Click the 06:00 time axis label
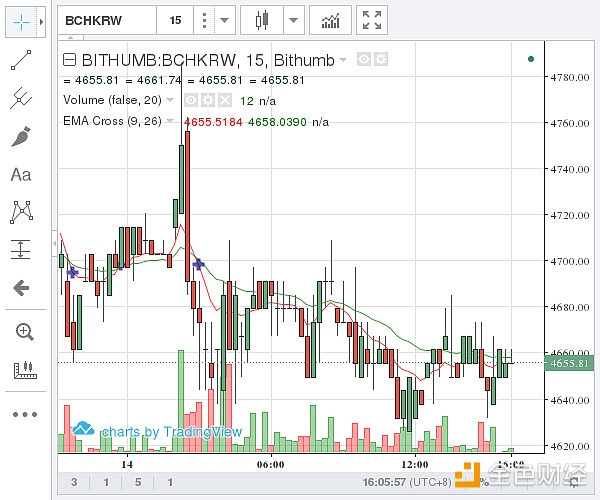This screenshot has height=500, width=600. (x=271, y=465)
